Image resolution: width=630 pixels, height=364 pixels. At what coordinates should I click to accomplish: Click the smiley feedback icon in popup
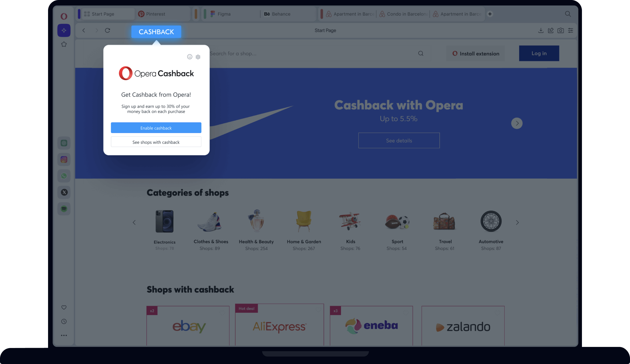tap(190, 57)
